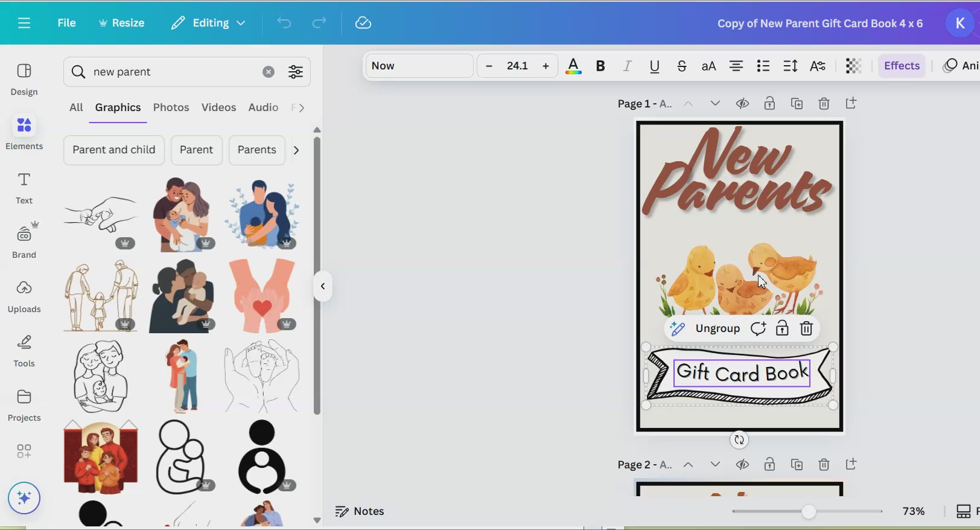Viewport: 980px width, 530px height.
Task: Open the Uploads panel
Action: pos(24,296)
